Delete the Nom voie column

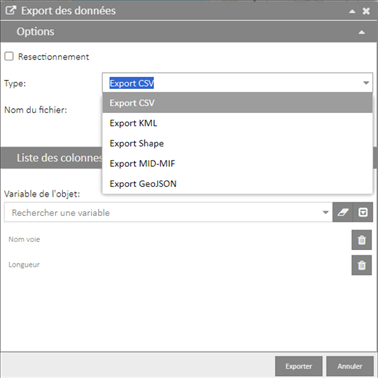point(362,240)
